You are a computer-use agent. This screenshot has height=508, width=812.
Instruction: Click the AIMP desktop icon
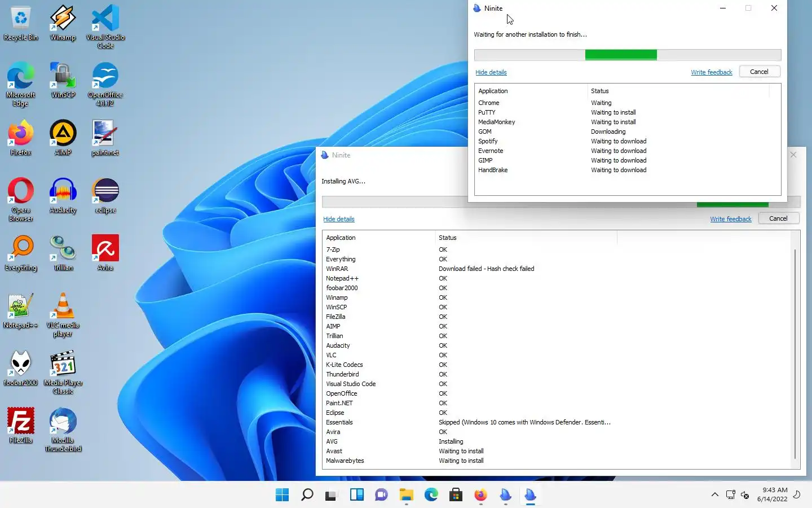[63, 138]
